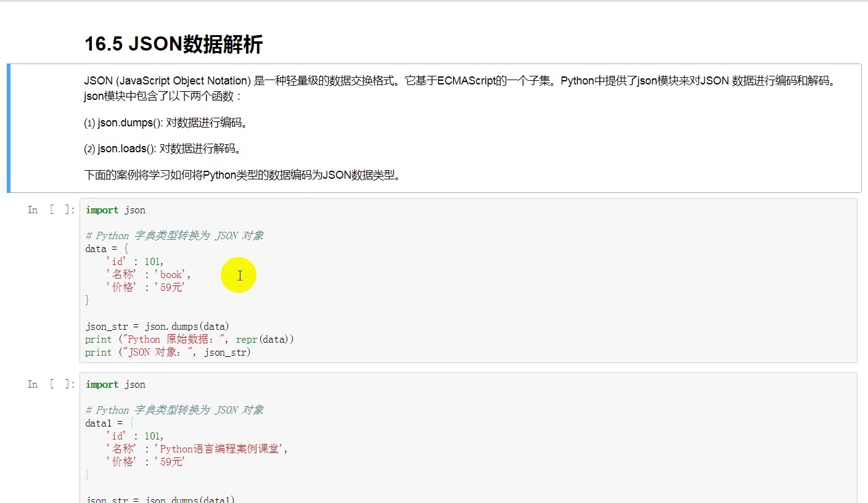The image size is (868, 503).
Task: Click first cell's line '价格' : '59元'
Action: tap(145, 287)
